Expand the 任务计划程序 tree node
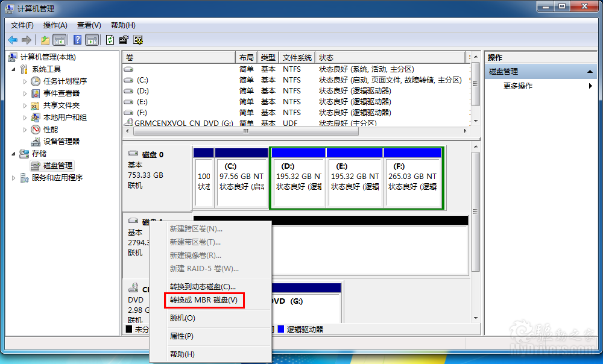The width and height of the screenshot is (603, 364). (x=25, y=81)
